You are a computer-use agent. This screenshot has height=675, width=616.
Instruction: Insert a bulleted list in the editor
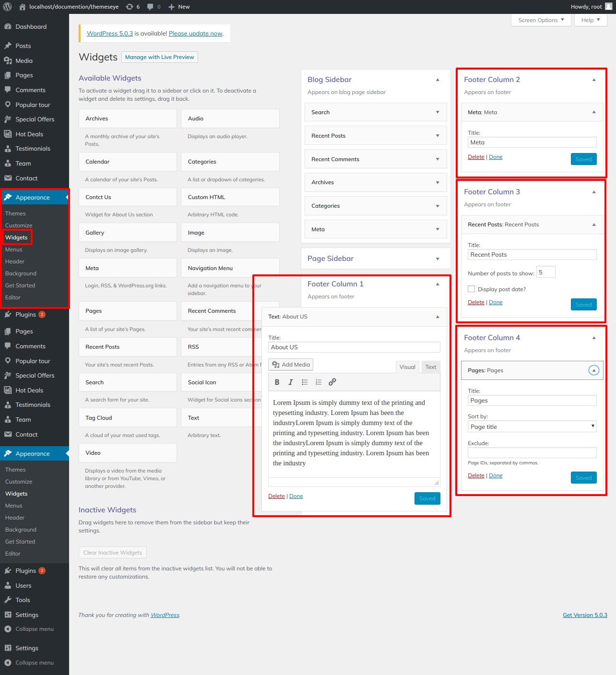tap(305, 382)
